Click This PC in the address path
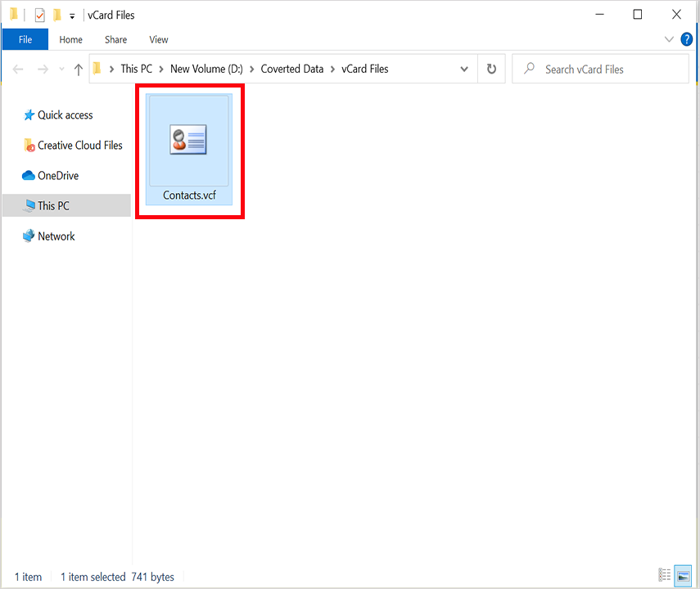The height and width of the screenshot is (589, 700). [x=136, y=69]
